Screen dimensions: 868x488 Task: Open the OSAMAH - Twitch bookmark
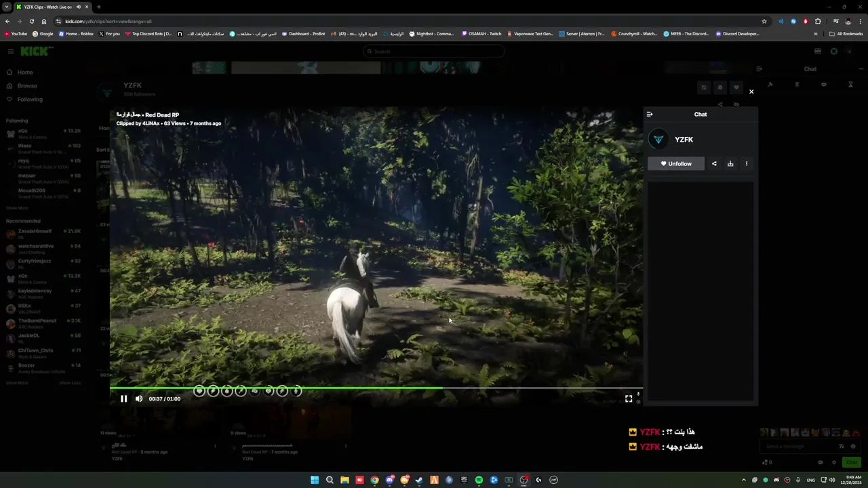tap(481, 34)
